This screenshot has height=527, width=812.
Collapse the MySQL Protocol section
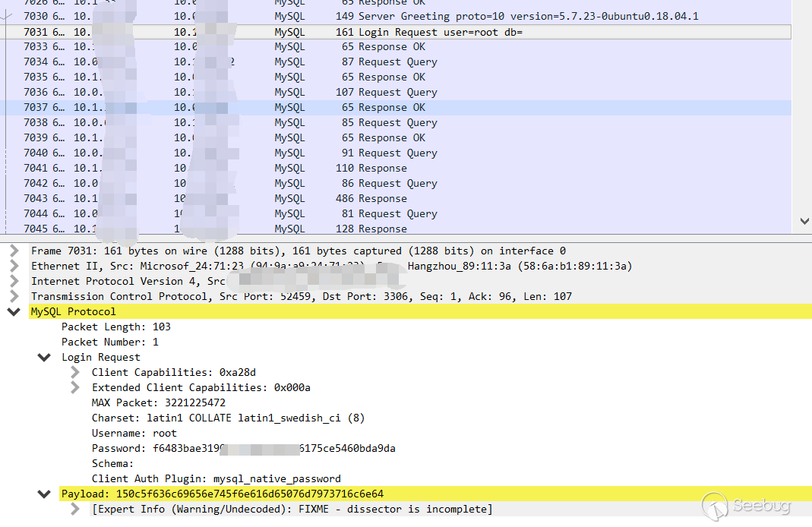(14, 311)
